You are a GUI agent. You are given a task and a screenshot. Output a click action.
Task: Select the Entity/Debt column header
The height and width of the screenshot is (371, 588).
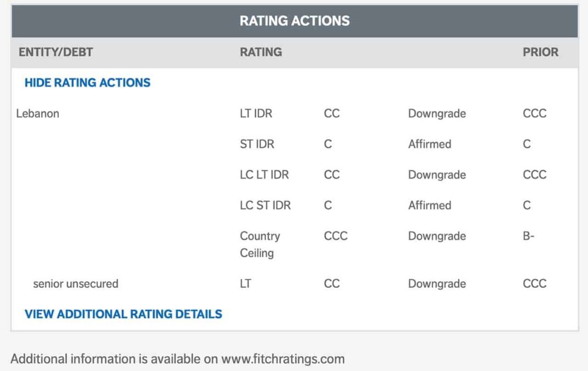click(x=56, y=52)
